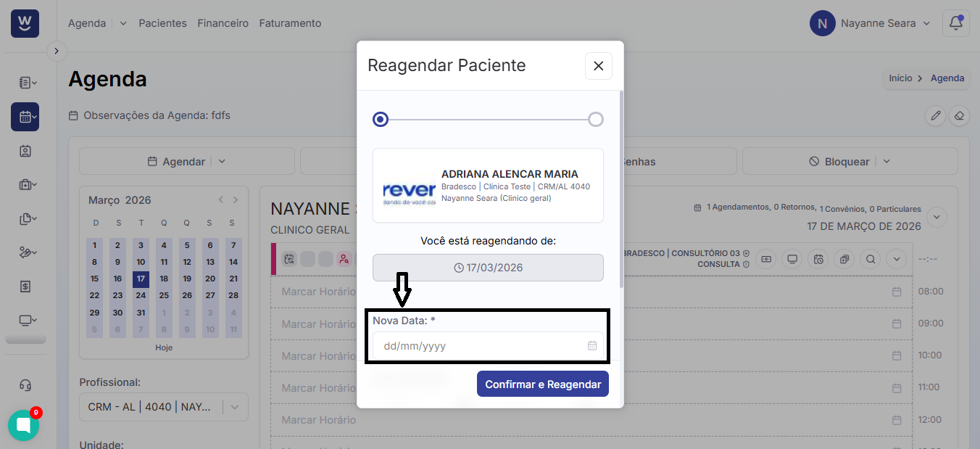This screenshot has height=449, width=980.
Task: Open the dollar finance sidebar icon
Action: (x=25, y=287)
